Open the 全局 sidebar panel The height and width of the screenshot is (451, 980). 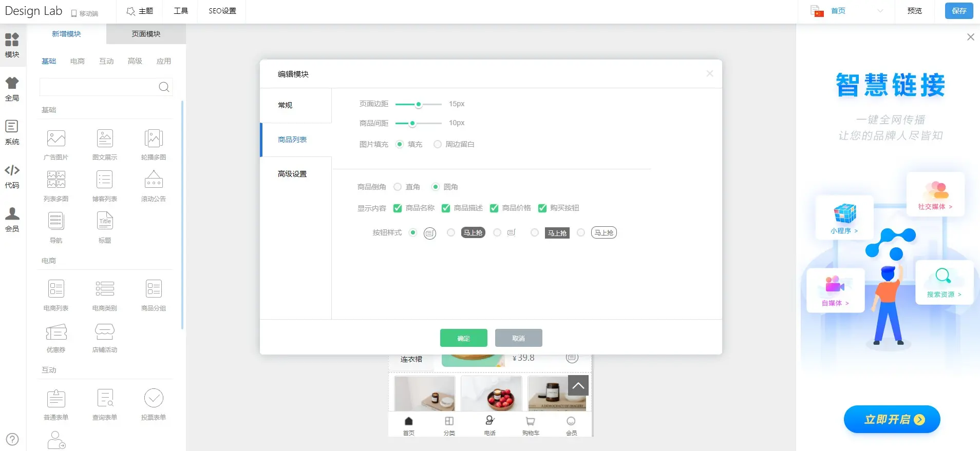click(12, 89)
